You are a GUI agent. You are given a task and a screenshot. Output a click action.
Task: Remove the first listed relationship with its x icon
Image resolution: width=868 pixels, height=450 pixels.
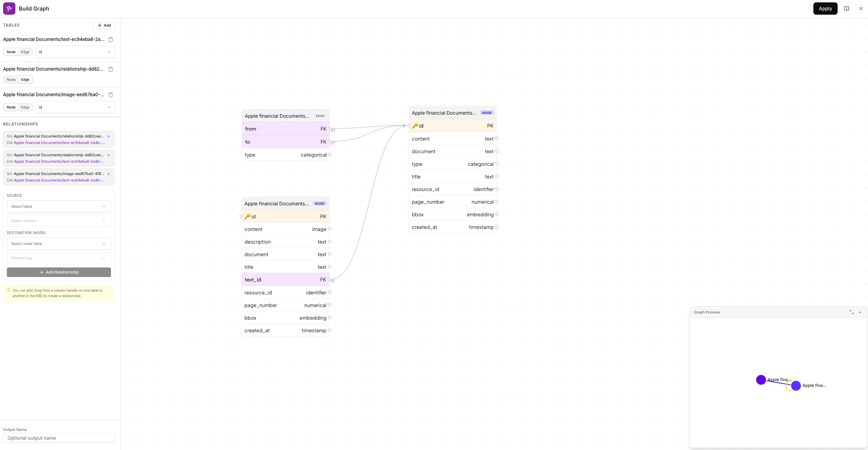109,136
